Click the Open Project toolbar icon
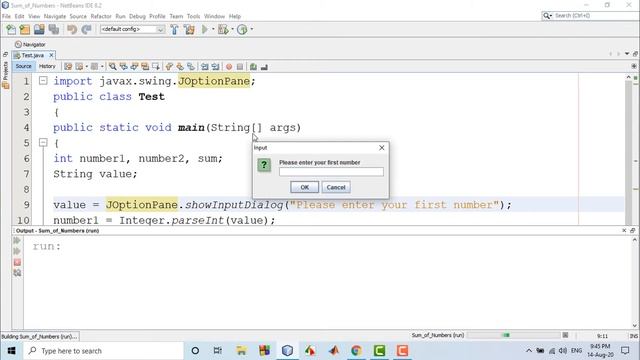 pyautogui.click(x=39, y=29)
